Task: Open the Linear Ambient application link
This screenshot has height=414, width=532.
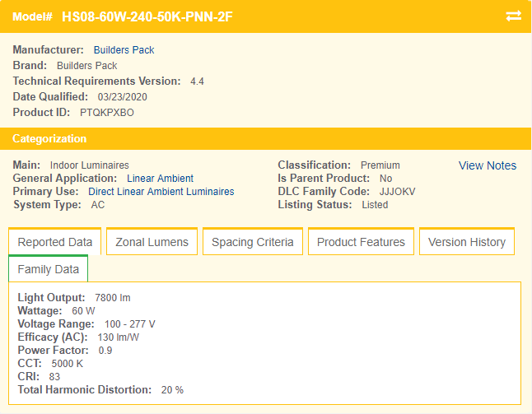Action: pyautogui.click(x=160, y=179)
